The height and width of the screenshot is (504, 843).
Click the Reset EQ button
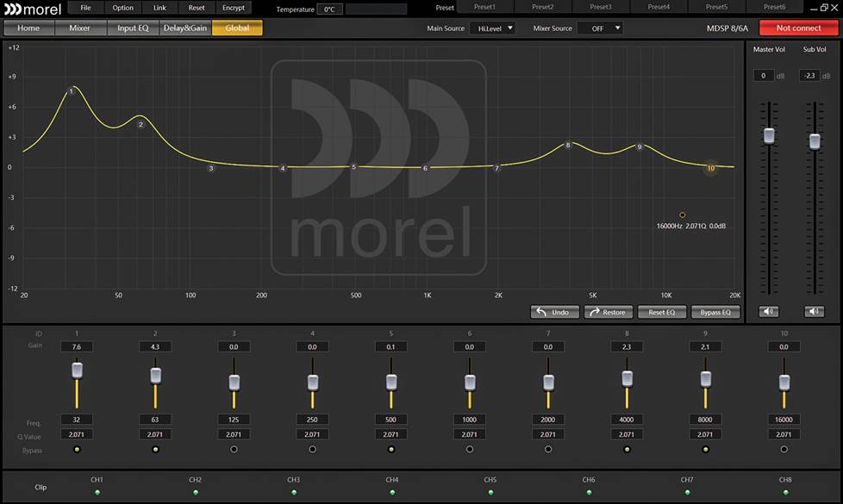tap(662, 312)
